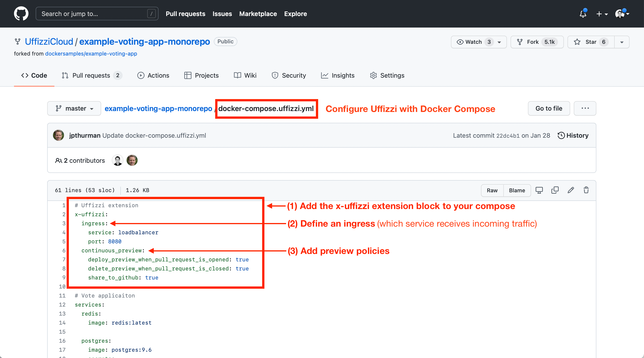This screenshot has width=644, height=358.
Task: Open the 2 contributors list
Action: pyautogui.click(x=80, y=160)
